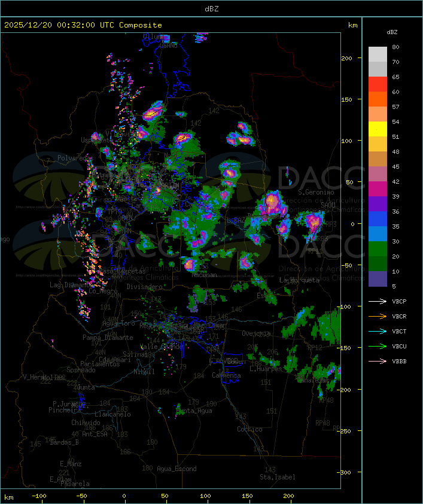Click the Llancanelo place label
This screenshot has height=504, width=423.
click(112, 414)
